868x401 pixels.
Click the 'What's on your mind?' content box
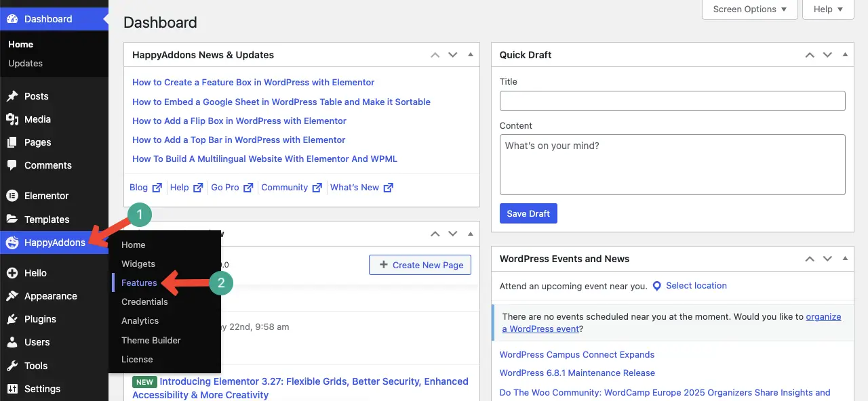[673, 165]
